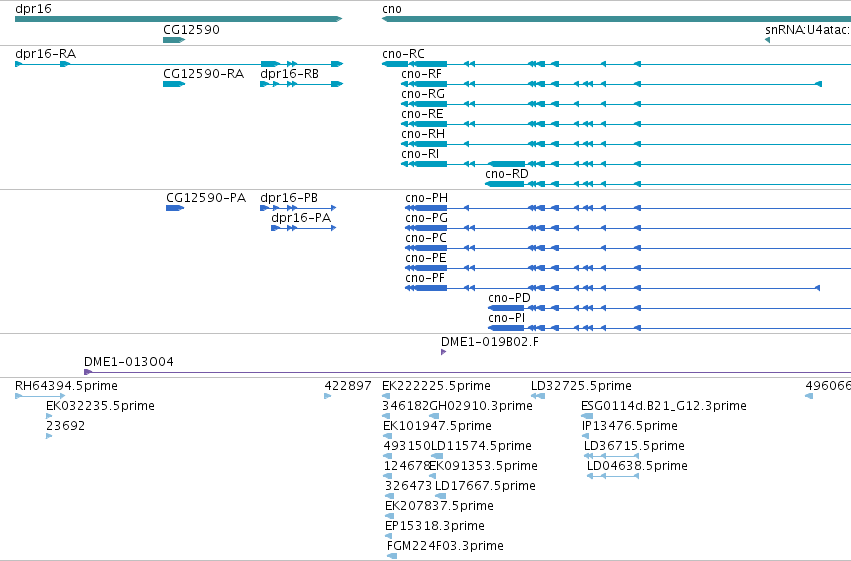Select the IP13476.5prime EST label
The image size is (851, 561).
click(630, 426)
